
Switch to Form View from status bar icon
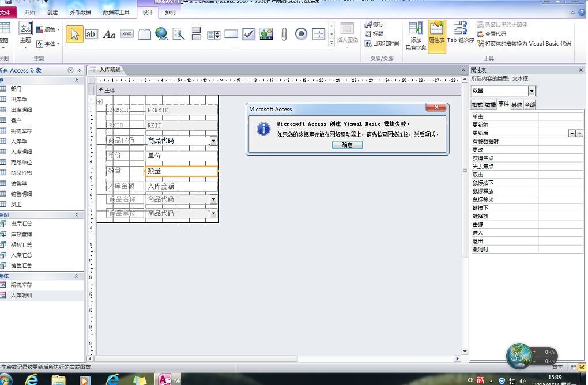[x=574, y=367]
